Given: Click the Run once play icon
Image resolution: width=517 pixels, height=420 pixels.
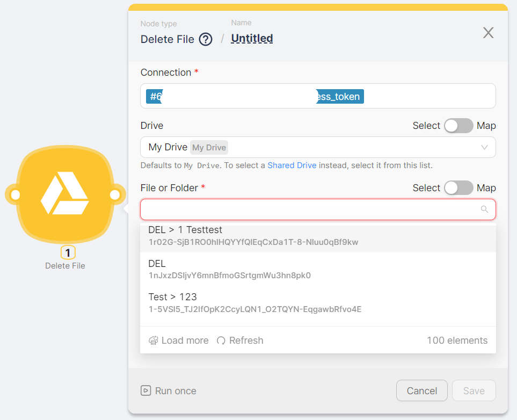Looking at the screenshot, I should [146, 391].
